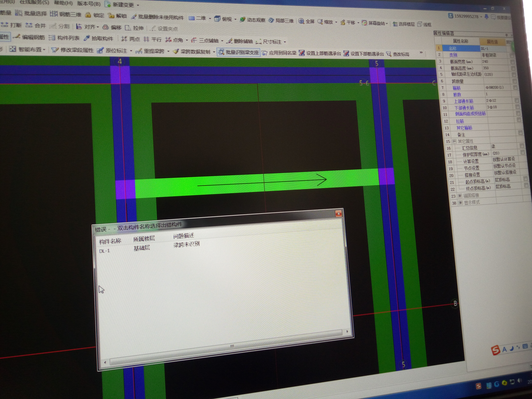Click the 批量选择 batch select tool
The width and height of the screenshot is (532, 399).
pos(31,13)
